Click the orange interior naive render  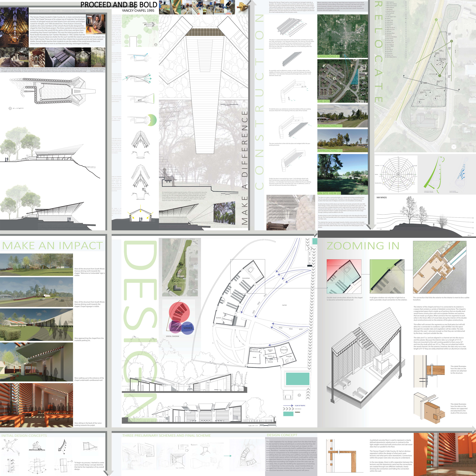tap(36, 405)
